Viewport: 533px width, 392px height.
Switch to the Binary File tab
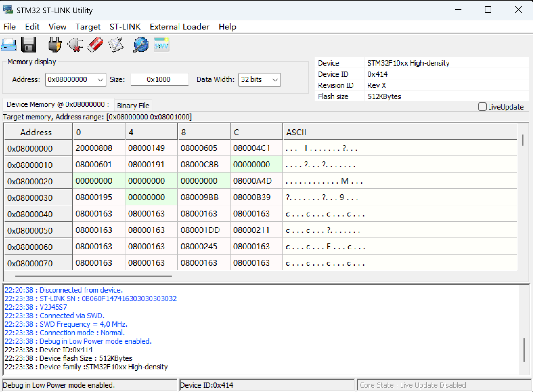click(x=133, y=106)
